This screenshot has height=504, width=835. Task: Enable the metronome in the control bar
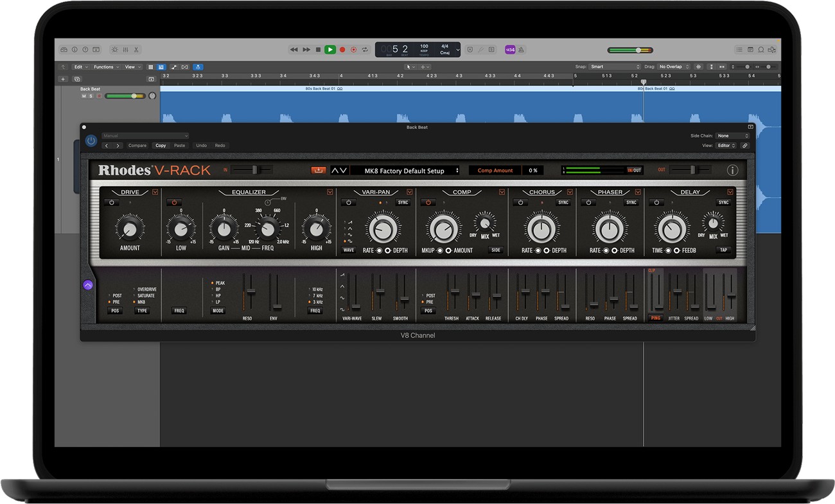click(522, 49)
